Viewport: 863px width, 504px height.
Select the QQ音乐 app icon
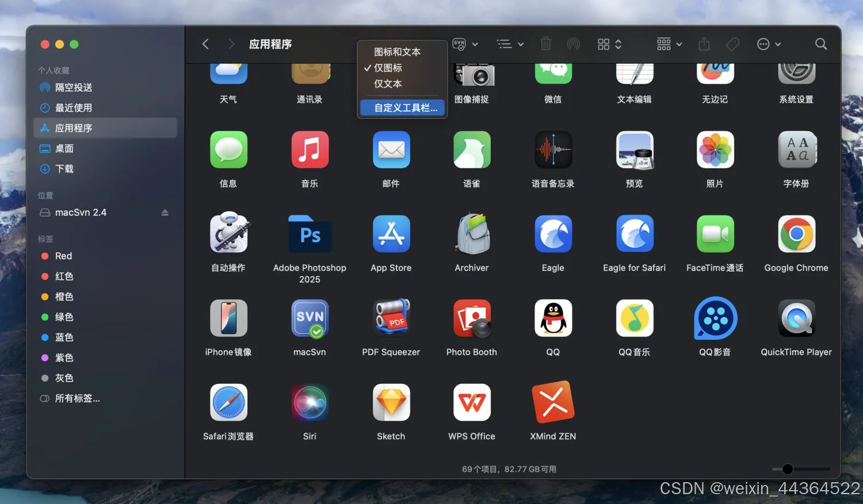coord(634,318)
